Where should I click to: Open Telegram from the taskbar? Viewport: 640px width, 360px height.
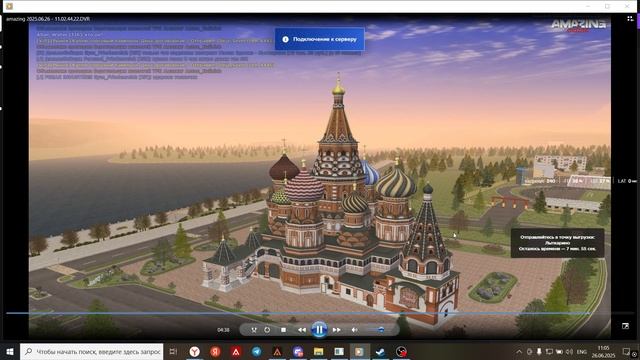256,351
